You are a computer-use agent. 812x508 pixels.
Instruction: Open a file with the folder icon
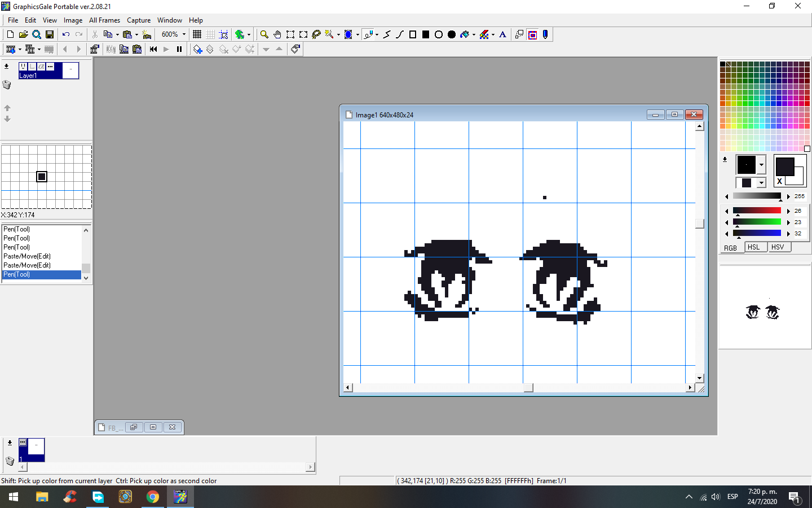[x=23, y=34]
